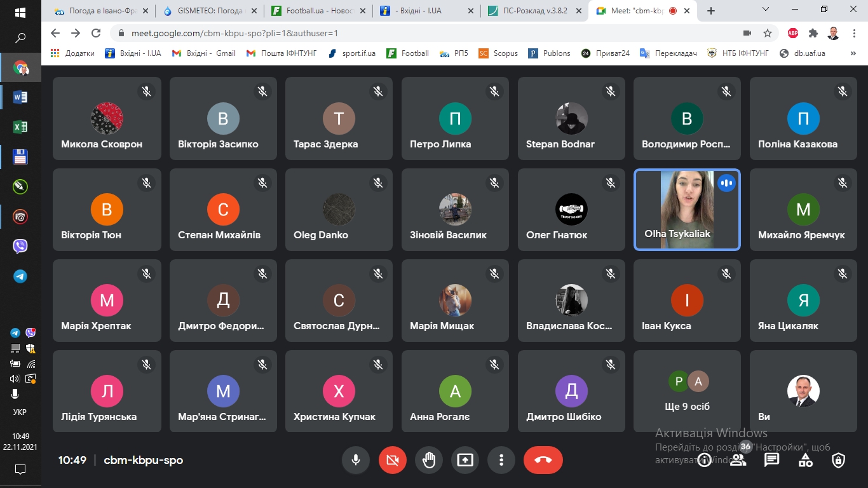
Task: Click the Present now screen share icon
Action: (x=465, y=460)
